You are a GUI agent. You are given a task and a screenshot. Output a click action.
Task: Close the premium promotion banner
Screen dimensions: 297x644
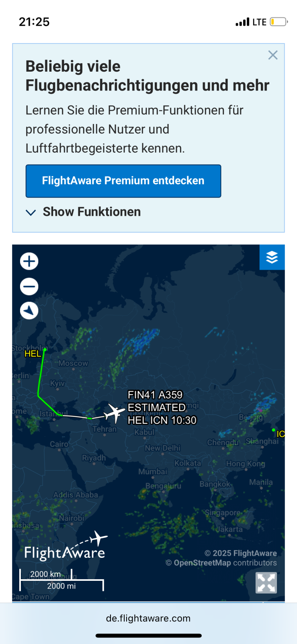pyautogui.click(x=273, y=55)
